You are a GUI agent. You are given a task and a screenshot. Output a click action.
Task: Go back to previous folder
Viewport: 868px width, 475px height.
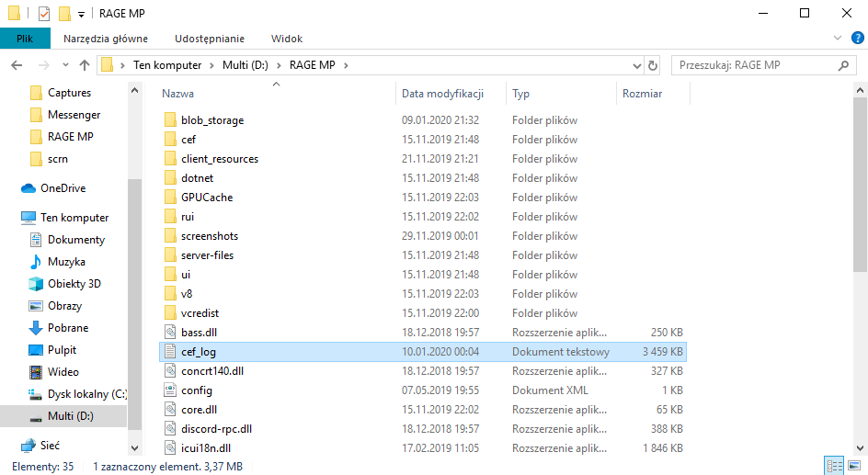17,65
